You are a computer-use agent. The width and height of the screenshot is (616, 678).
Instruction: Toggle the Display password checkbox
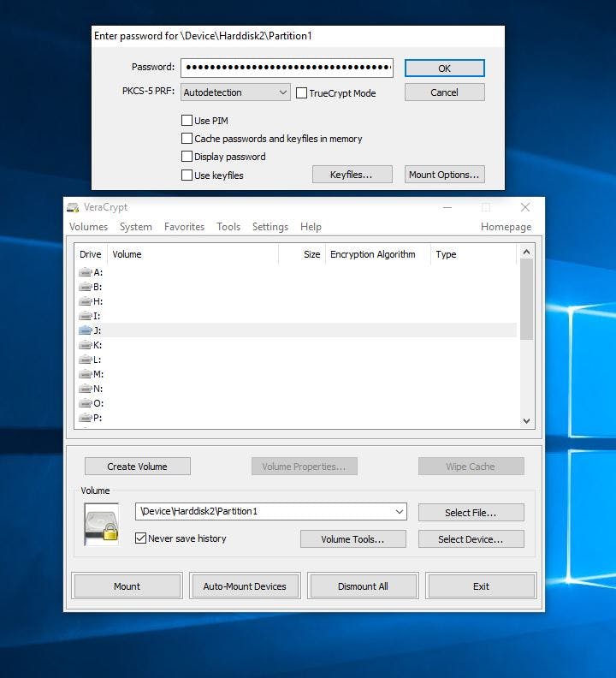pos(187,157)
